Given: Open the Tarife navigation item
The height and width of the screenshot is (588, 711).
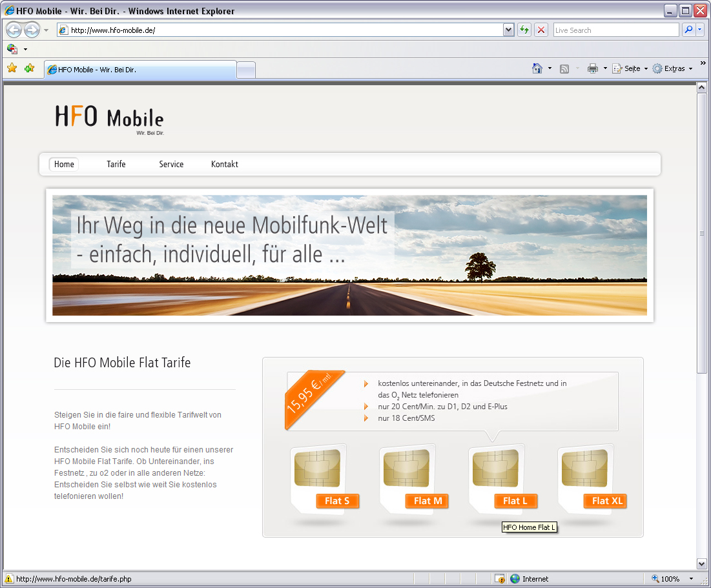Looking at the screenshot, I should coord(116,164).
